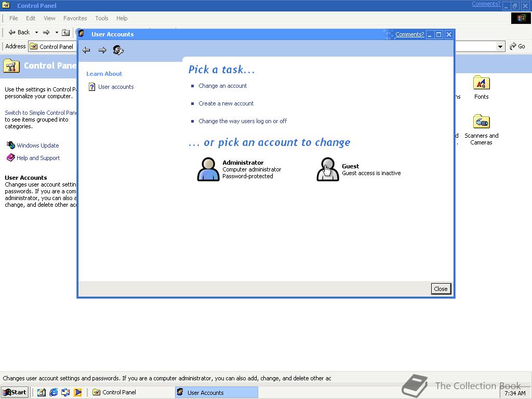Expand the Address bar dropdown
This screenshot has height=399, width=532.
(x=500, y=46)
